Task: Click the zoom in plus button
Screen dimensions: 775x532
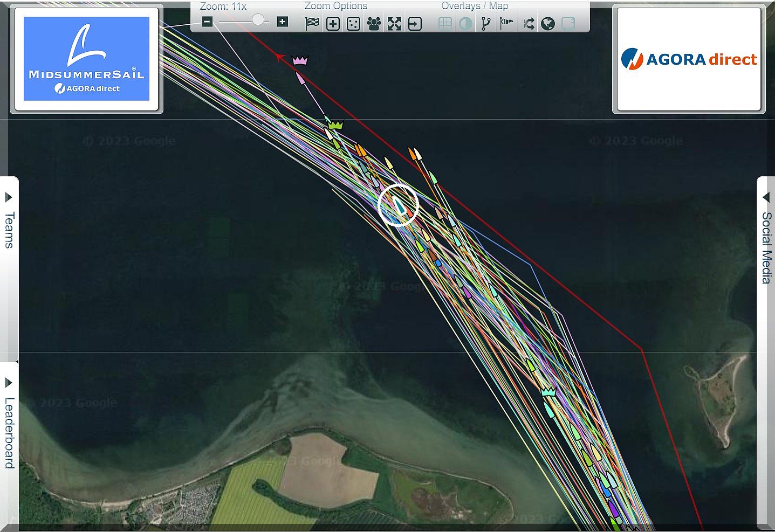Action: [x=282, y=22]
